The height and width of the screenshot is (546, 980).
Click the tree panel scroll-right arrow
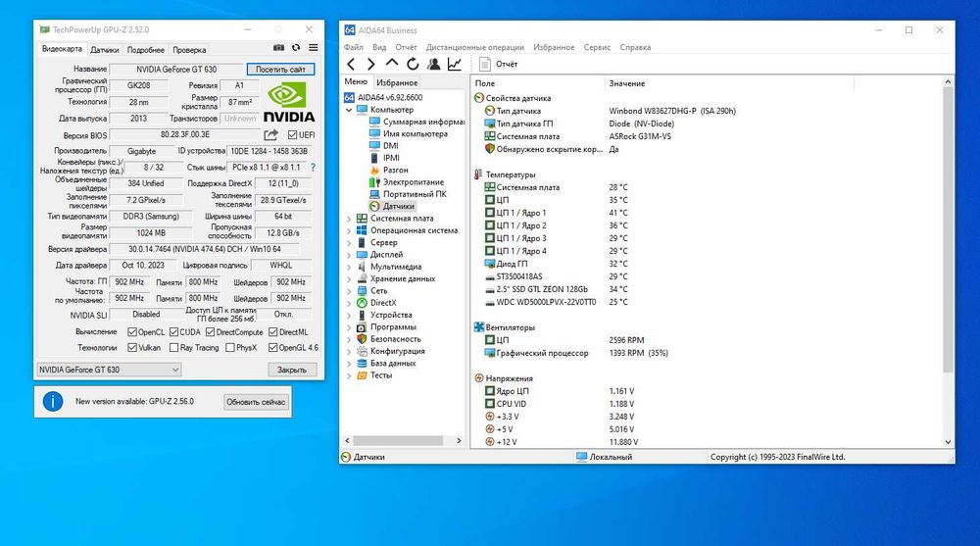click(459, 440)
